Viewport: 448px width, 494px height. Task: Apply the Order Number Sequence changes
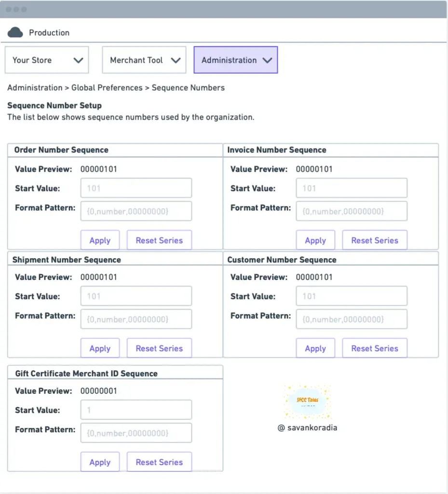click(x=100, y=240)
